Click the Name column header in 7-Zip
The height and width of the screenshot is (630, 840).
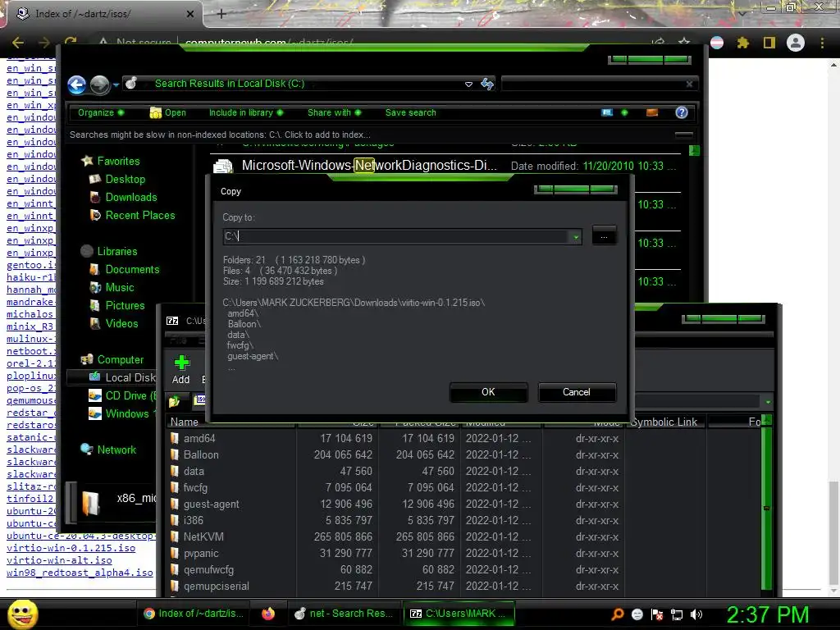(x=231, y=422)
